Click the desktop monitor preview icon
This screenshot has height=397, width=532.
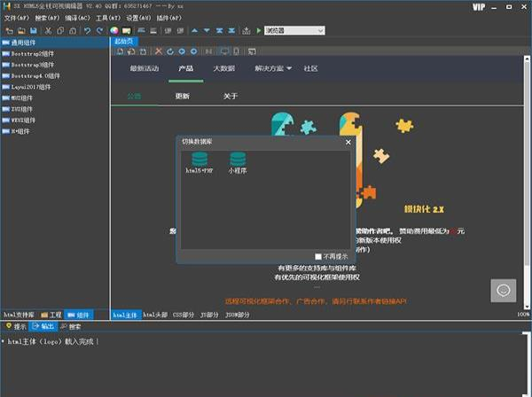[224, 51]
